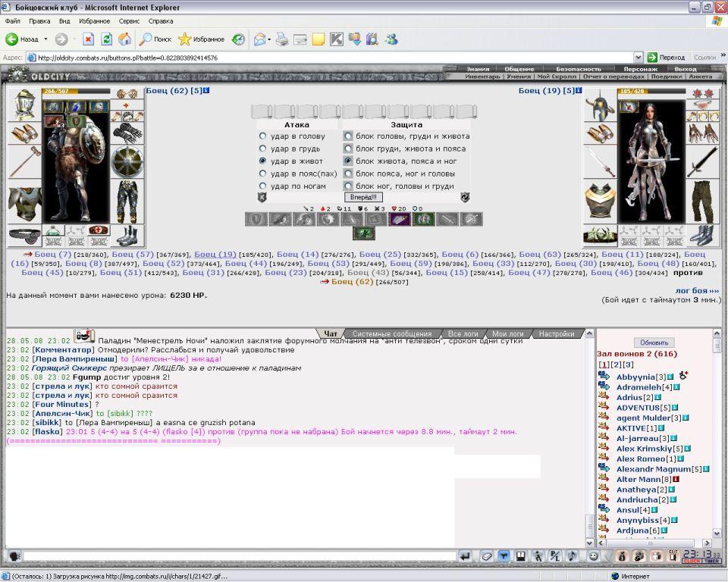Click the info icon next to Боец (62) [5]

206,90
